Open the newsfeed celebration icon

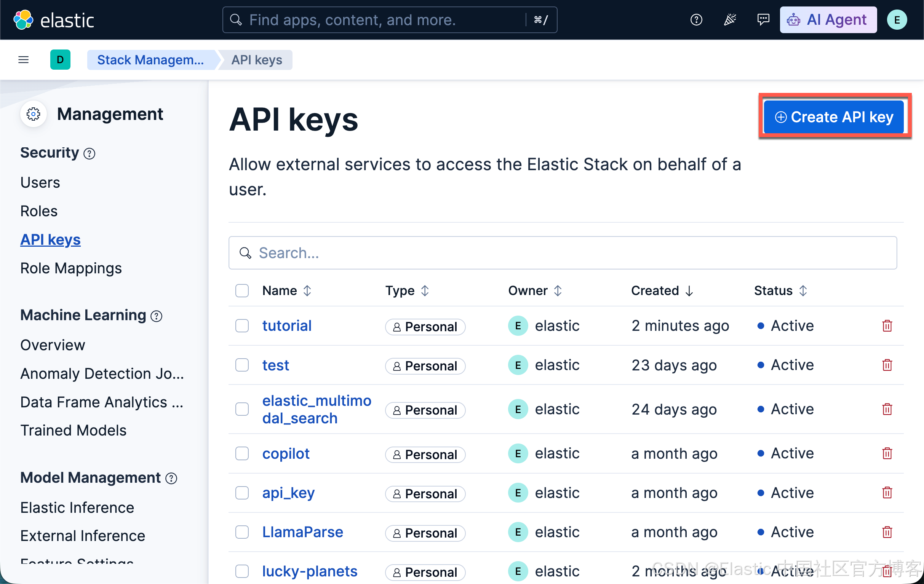(x=729, y=19)
